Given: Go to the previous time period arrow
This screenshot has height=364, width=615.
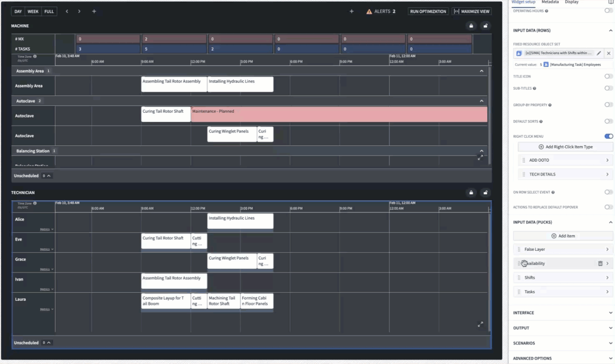Looking at the screenshot, I should [x=67, y=11].
